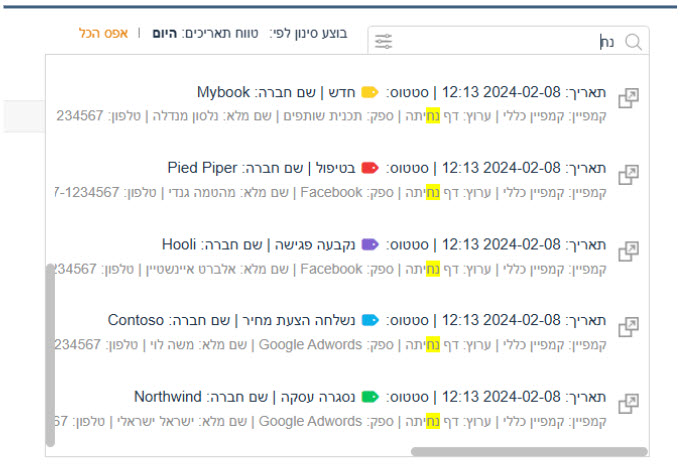Click the red status tag on Pied Piper

pos(369,168)
